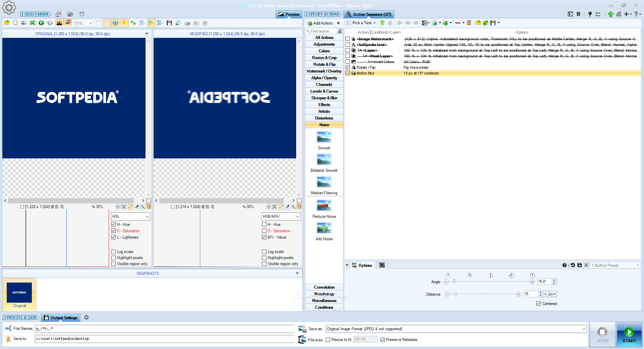The width and height of the screenshot is (644, 349).
Task: Add the Reduce Noise action
Action: coord(324,209)
